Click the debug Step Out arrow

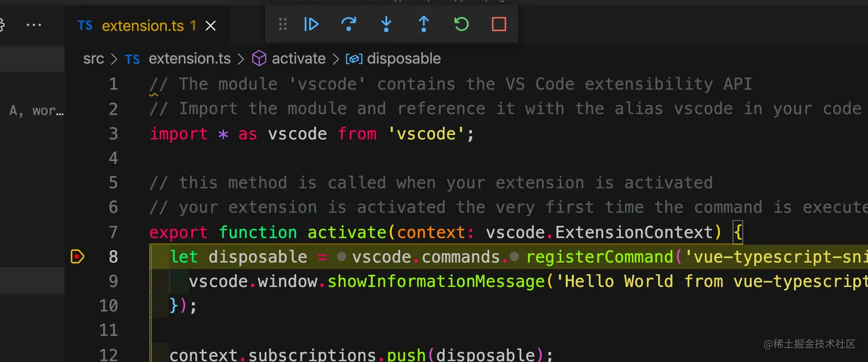[424, 24]
